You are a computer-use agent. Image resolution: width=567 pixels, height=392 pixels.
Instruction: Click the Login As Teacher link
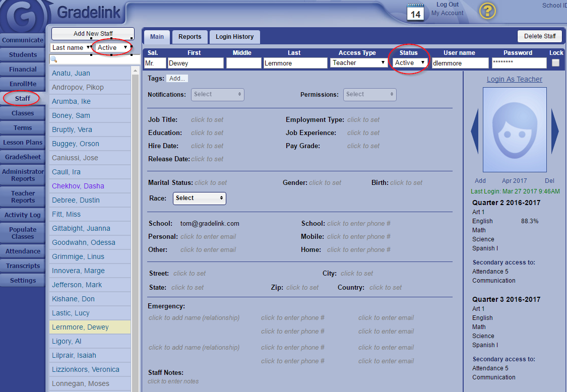514,79
